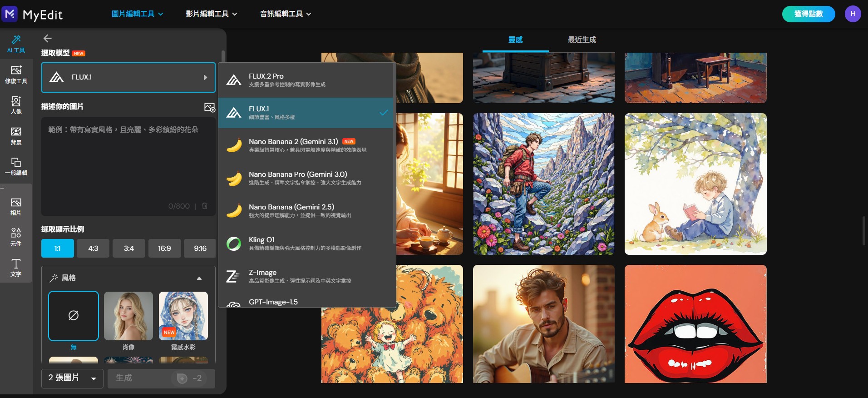Clear the prompt with the trash icon
The height and width of the screenshot is (398, 868).
[205, 206]
